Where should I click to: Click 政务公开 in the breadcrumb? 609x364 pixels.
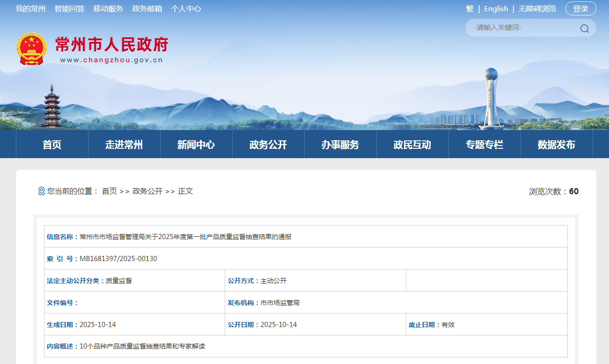click(x=147, y=191)
